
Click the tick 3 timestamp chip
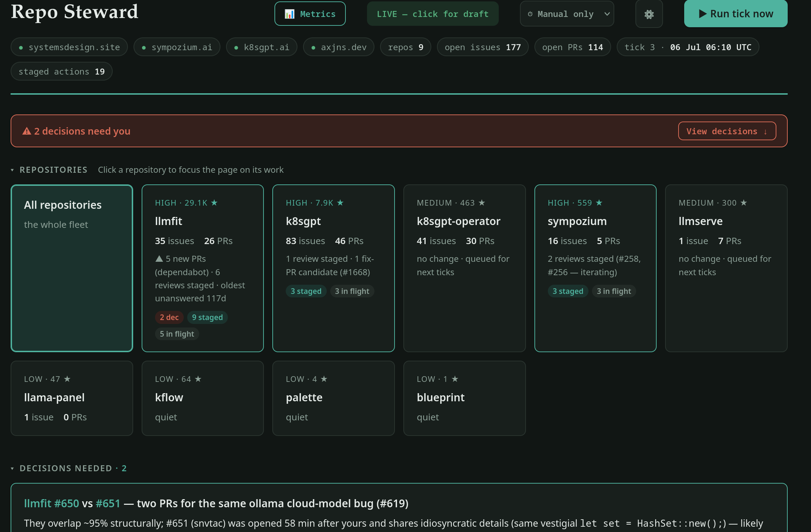(688, 47)
